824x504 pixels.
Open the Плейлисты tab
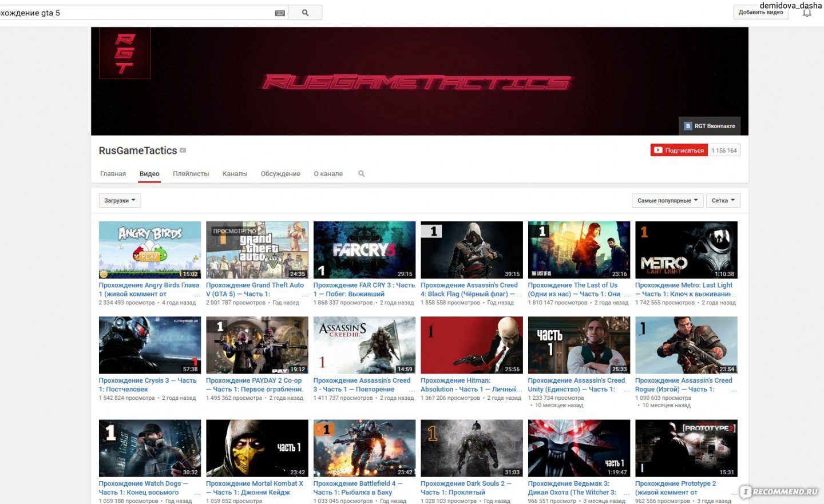(x=191, y=174)
